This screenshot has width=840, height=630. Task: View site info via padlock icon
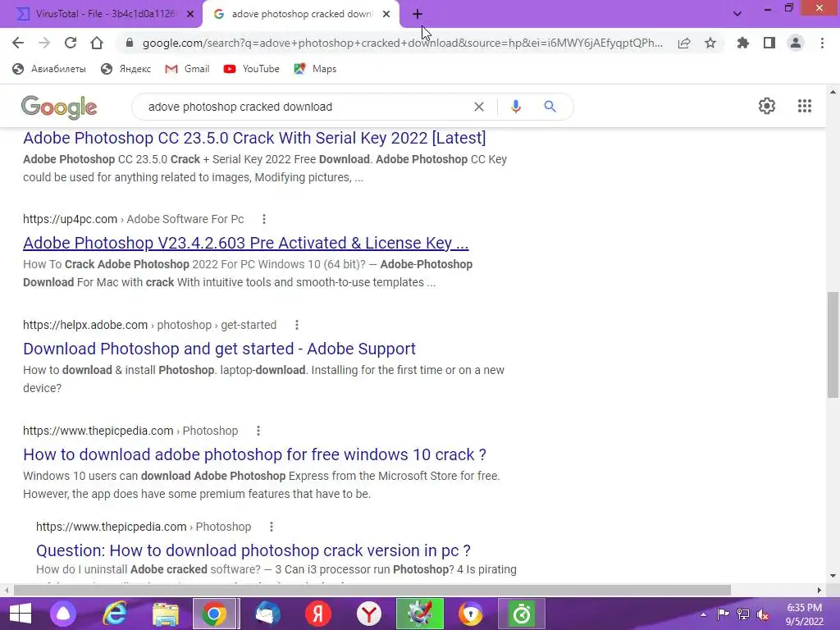point(129,43)
